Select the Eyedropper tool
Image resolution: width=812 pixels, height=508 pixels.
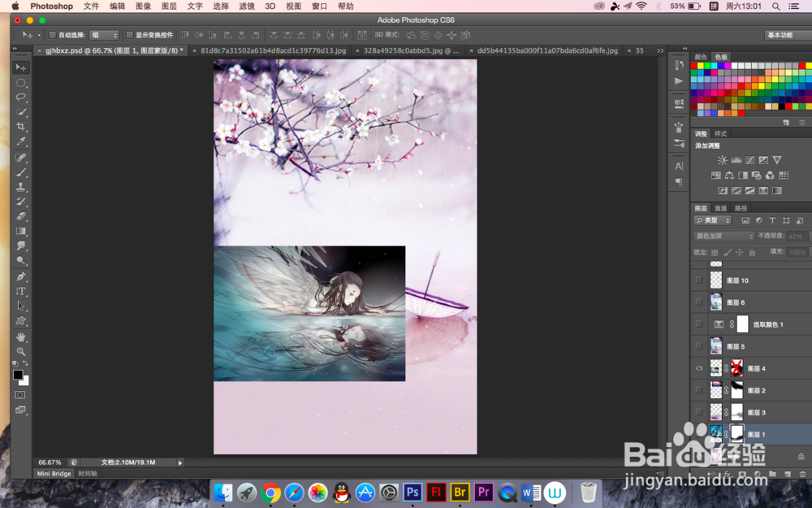pos(21,141)
